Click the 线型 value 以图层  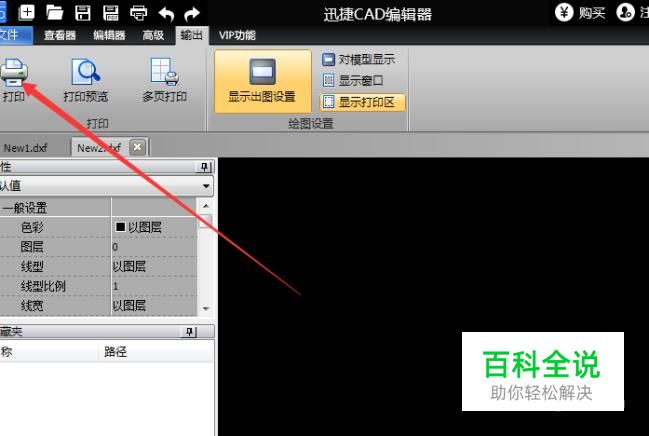coord(154,266)
